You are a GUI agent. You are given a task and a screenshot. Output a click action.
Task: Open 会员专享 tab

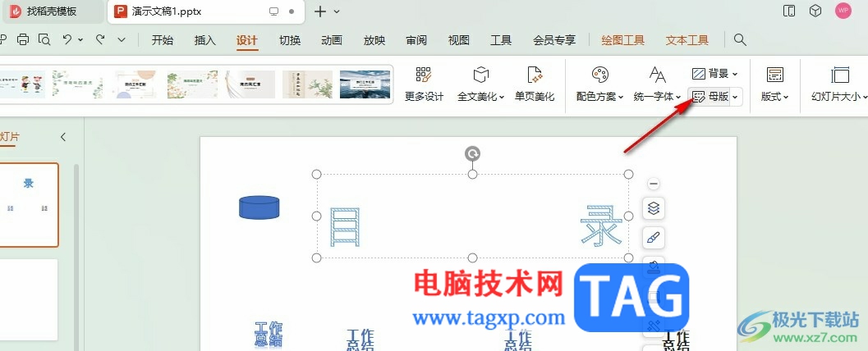(x=554, y=40)
